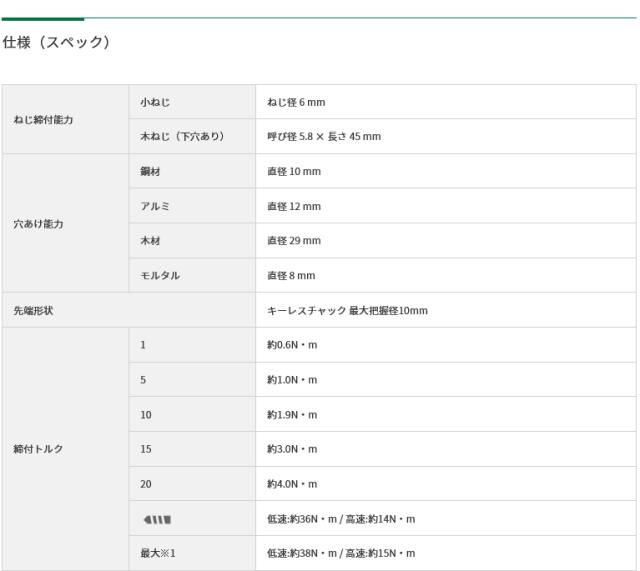The width and height of the screenshot is (640, 571).
Task: Click the value 直径 10 mm
Action: click(294, 171)
